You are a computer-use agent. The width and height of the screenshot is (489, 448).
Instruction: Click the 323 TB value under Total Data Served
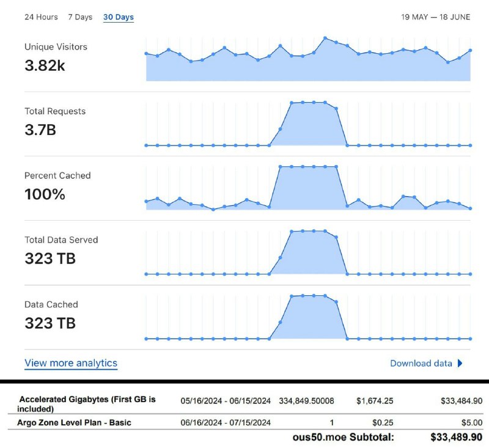pos(50,259)
